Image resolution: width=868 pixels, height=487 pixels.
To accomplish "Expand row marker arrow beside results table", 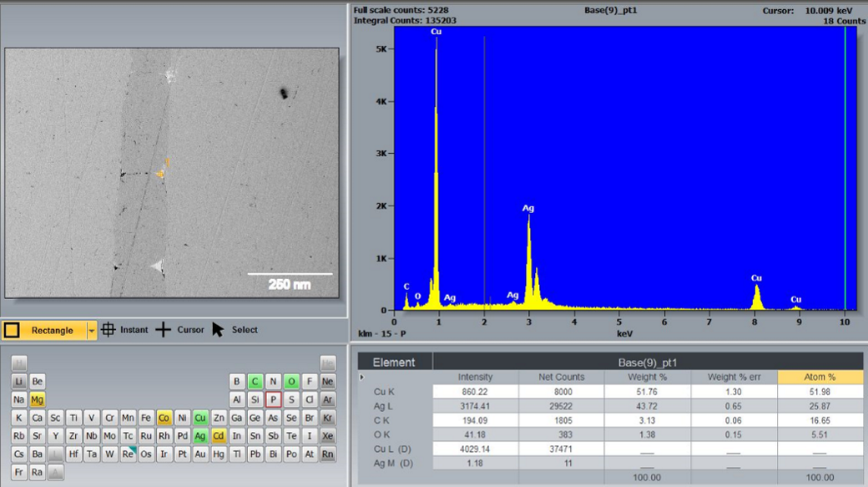I will pyautogui.click(x=362, y=378).
